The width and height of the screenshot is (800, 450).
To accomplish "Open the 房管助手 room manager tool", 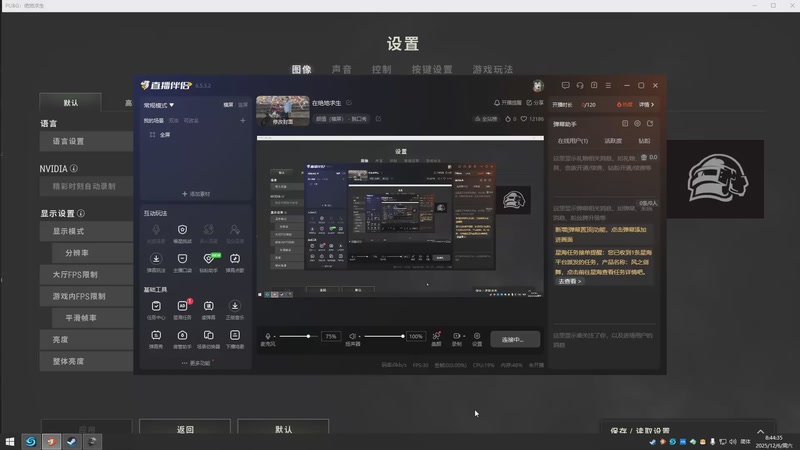I will click(182, 339).
